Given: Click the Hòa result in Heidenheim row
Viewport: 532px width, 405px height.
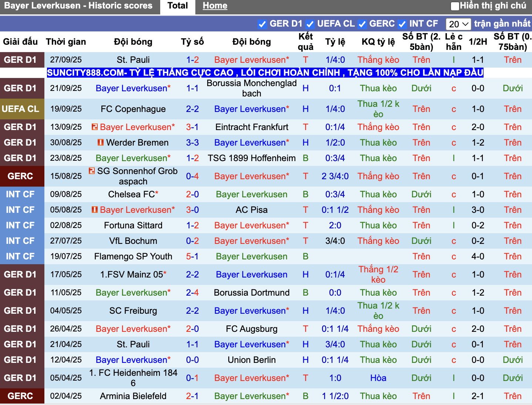Looking at the screenshot, I should (378, 378).
